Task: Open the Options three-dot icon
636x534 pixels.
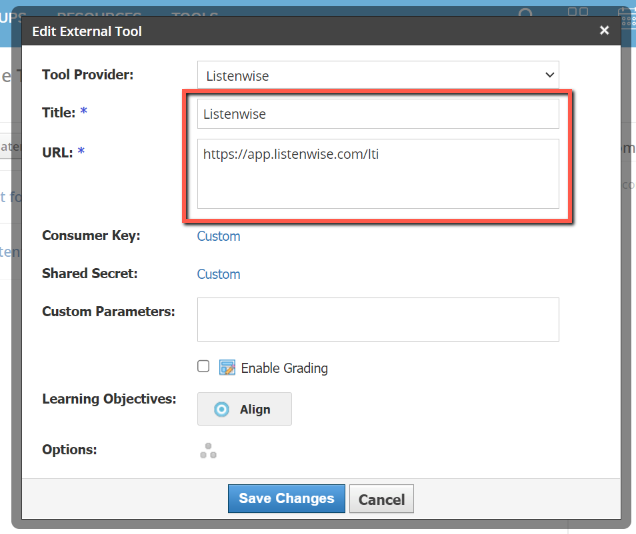Action: pyautogui.click(x=208, y=450)
